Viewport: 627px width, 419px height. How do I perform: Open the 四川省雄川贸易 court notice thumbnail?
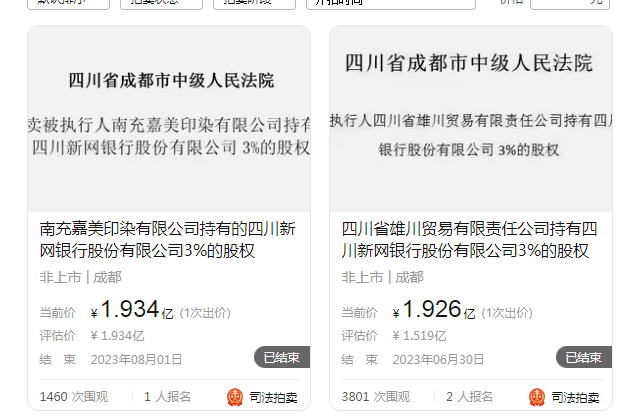tap(471, 119)
